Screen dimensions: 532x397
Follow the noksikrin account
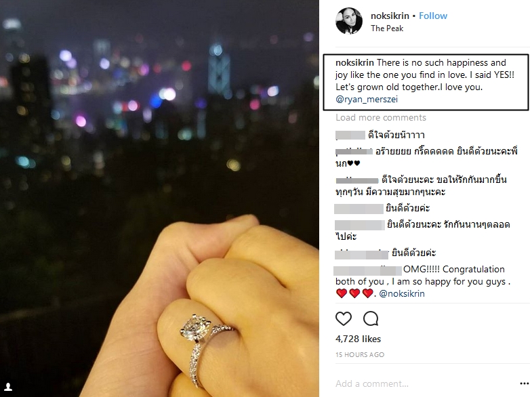click(433, 16)
